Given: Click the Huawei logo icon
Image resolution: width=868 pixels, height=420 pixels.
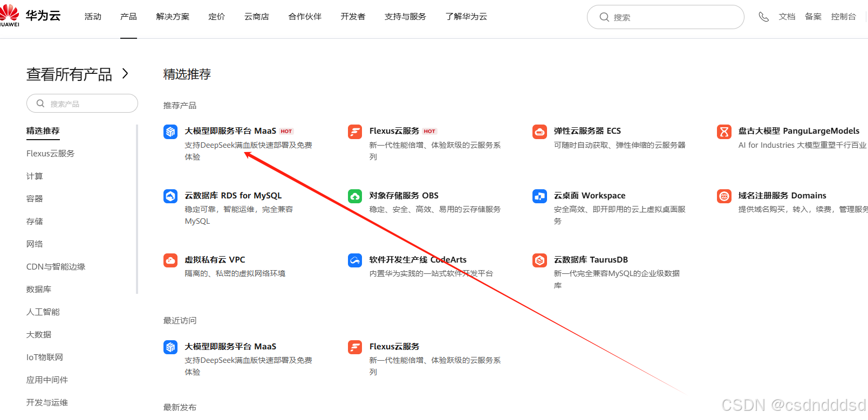Looking at the screenshot, I should pyautogui.click(x=9, y=15).
